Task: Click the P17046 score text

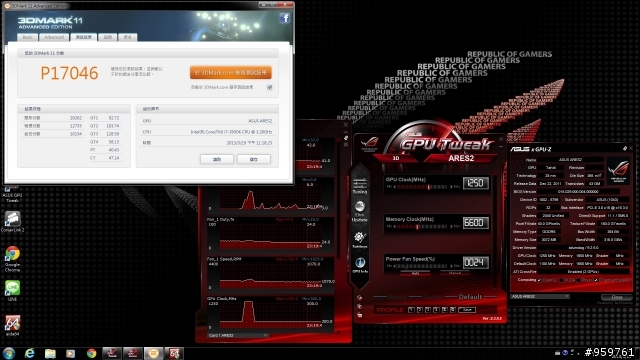Action: coord(69,73)
